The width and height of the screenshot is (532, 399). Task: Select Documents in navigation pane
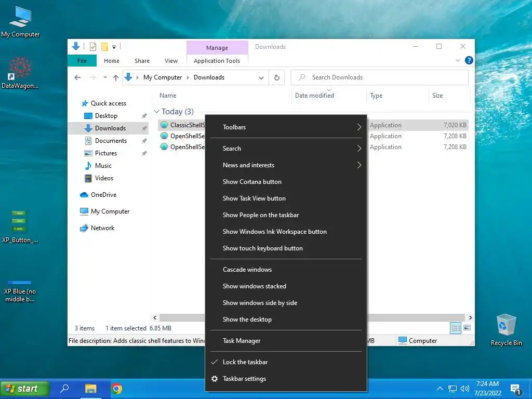pos(111,141)
